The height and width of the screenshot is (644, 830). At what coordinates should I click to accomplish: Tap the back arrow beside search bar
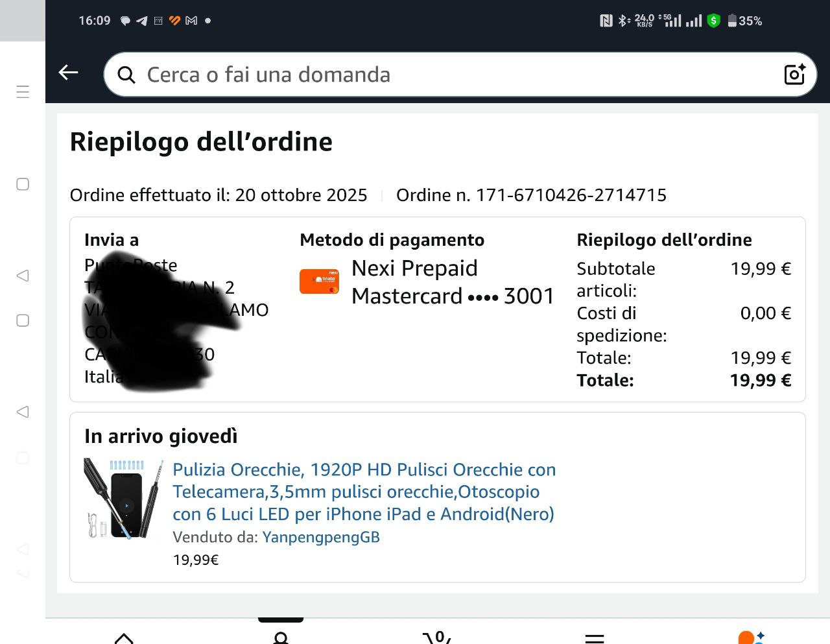68,73
